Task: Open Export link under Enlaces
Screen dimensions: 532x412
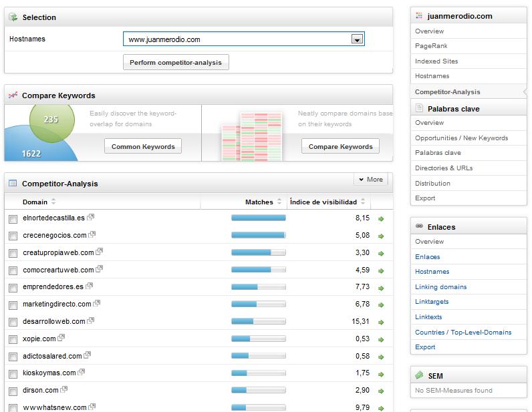Action: (x=425, y=347)
